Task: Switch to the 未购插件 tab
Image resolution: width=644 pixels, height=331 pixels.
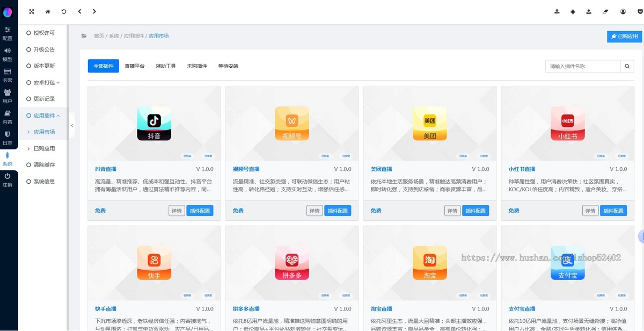Action: tap(197, 66)
